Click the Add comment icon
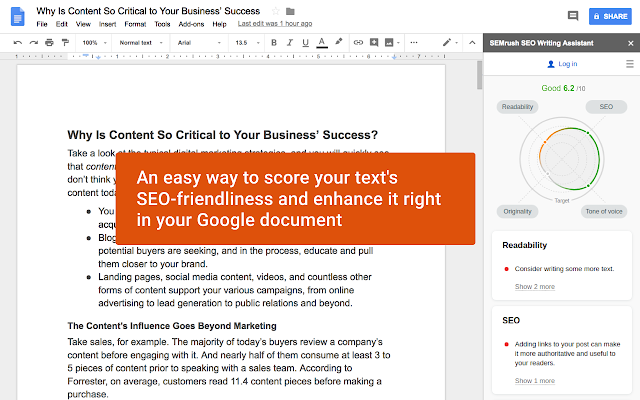640x400 pixels. [374, 42]
